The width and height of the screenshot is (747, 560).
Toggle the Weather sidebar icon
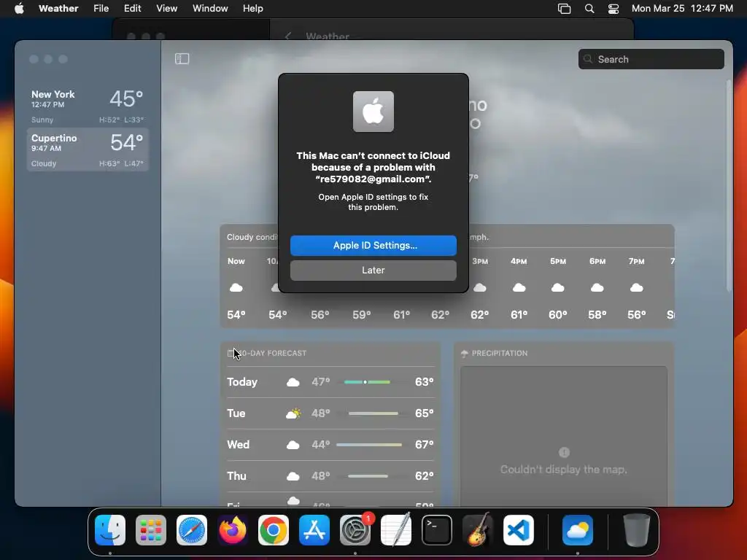pyautogui.click(x=182, y=58)
